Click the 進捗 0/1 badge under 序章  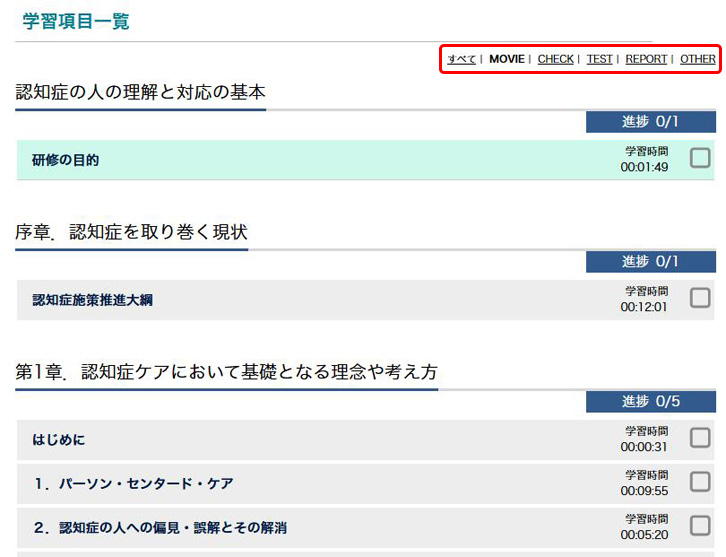[x=650, y=262]
